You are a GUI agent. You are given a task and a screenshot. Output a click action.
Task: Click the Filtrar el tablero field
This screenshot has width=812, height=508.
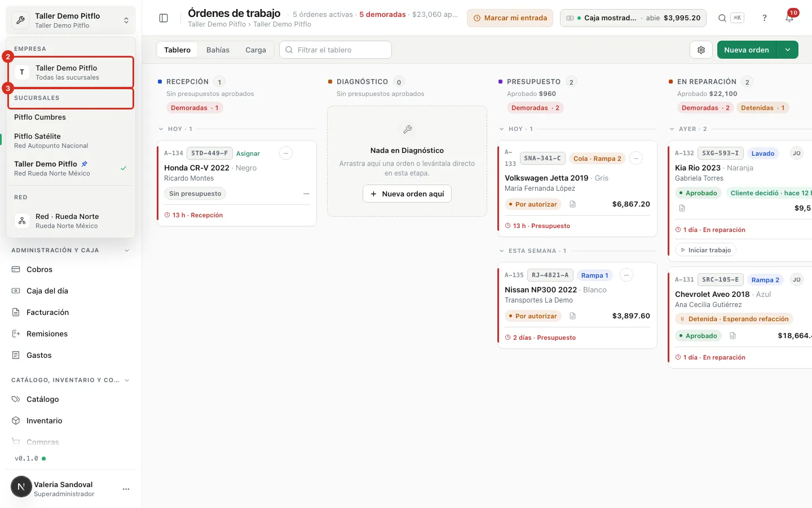click(x=336, y=50)
